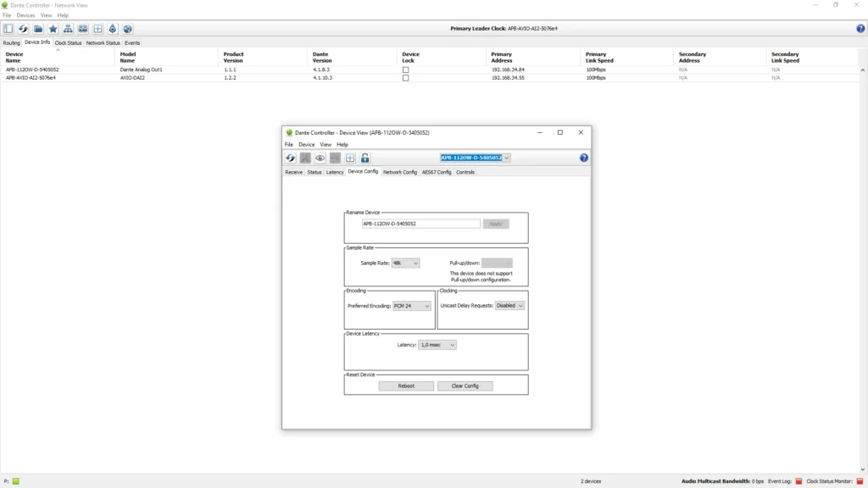Select the APB-AVIO-AI2-5076e4 device row

[430, 78]
